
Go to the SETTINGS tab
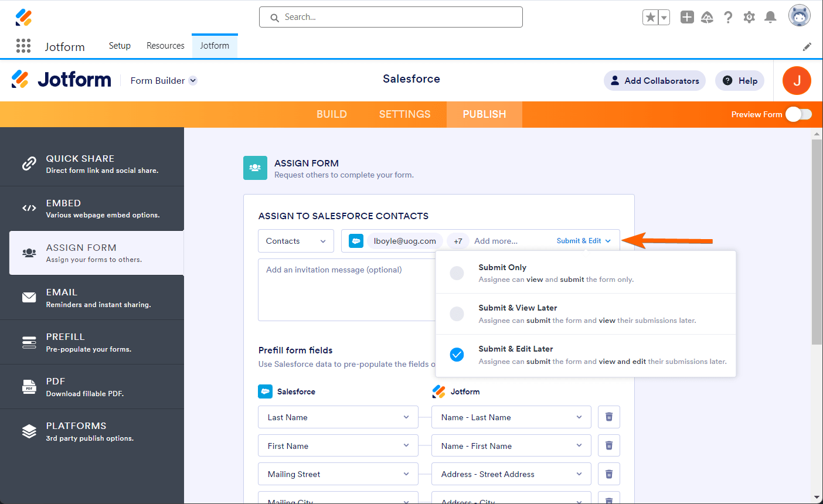pyautogui.click(x=405, y=114)
